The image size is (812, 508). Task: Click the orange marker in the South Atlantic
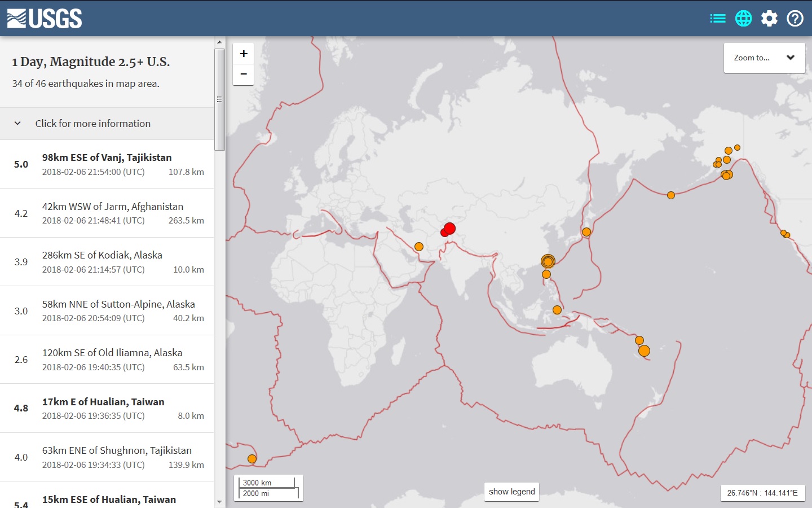[252, 459]
